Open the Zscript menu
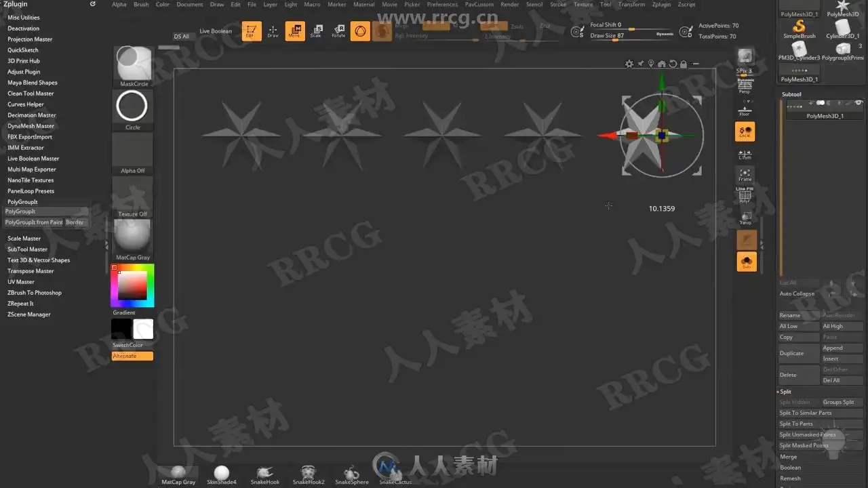Viewport: 868px width, 488px height. (686, 5)
